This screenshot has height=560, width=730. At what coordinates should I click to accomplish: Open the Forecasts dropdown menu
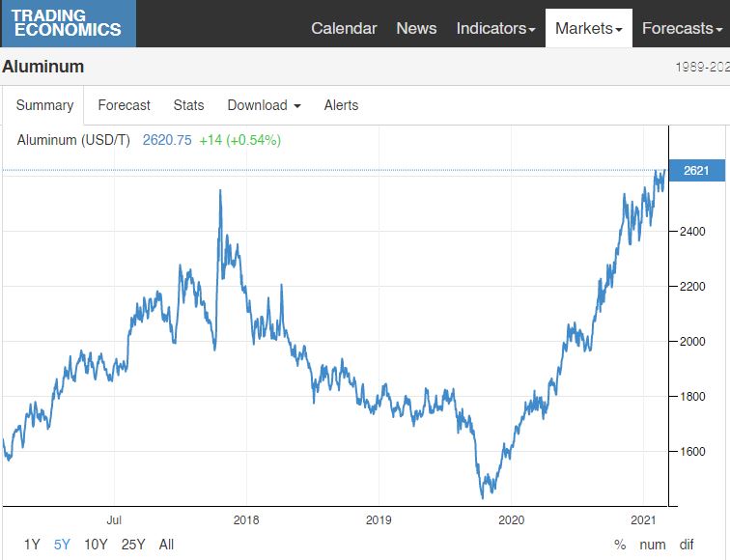click(682, 28)
